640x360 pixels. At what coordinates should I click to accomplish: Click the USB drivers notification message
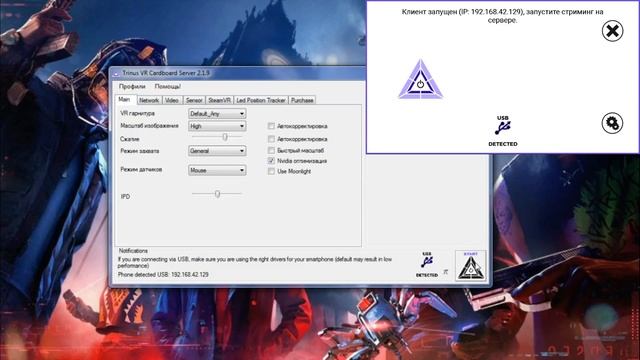point(255,262)
